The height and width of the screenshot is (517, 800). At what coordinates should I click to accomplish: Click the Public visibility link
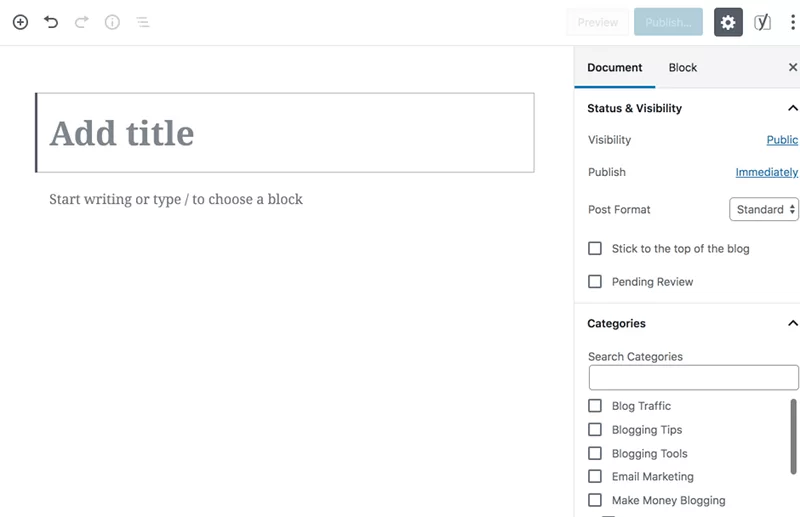(x=782, y=140)
